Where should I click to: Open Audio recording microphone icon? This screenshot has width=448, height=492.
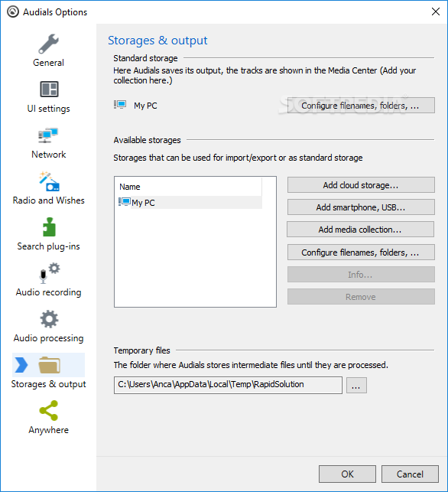[49, 272]
